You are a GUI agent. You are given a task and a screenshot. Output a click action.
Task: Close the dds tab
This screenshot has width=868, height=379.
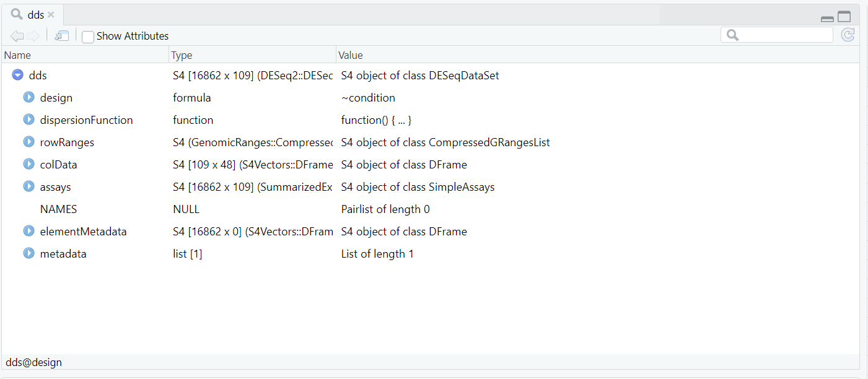(x=51, y=14)
